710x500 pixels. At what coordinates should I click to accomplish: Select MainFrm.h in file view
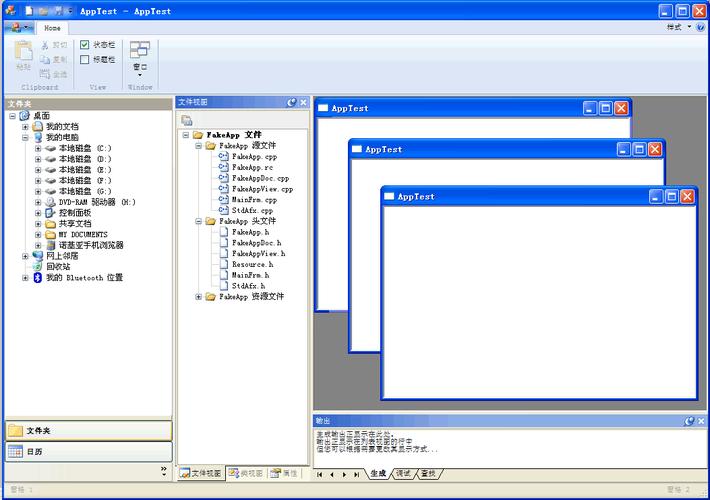point(250,275)
